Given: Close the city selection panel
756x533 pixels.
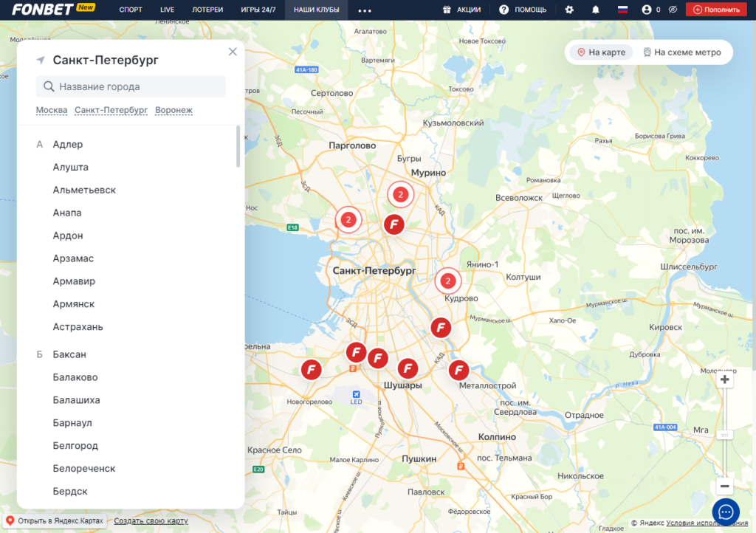Looking at the screenshot, I should (x=233, y=52).
